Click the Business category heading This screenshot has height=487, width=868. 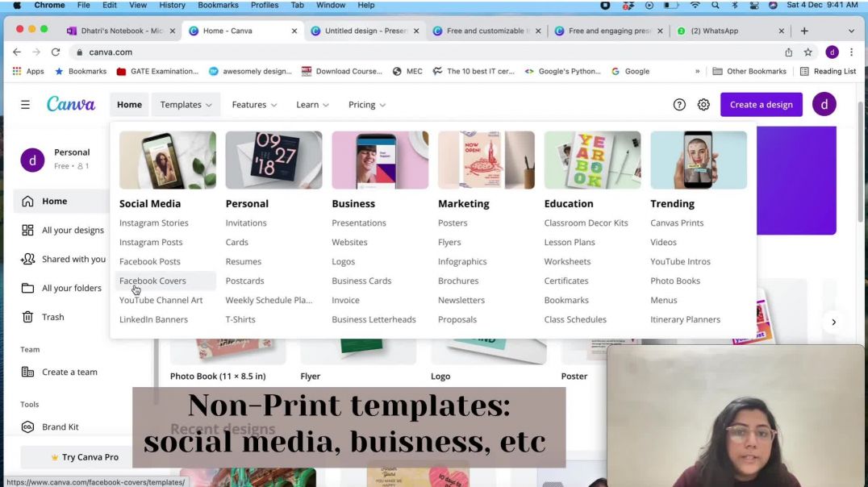[x=353, y=204]
